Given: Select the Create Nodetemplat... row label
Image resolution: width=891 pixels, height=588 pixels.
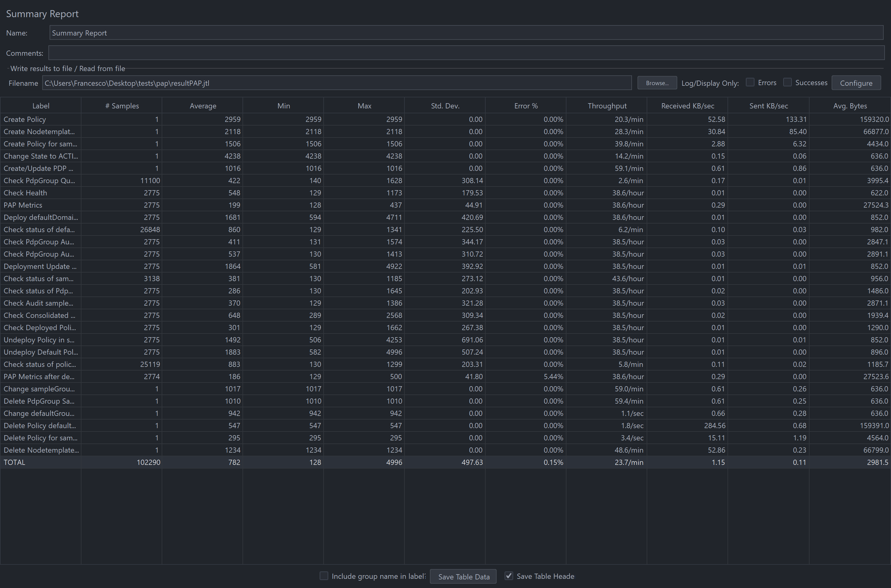Looking at the screenshot, I should tap(39, 132).
